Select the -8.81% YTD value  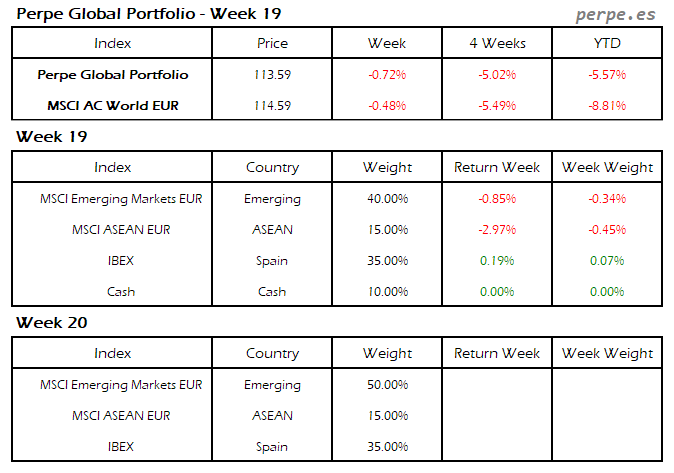[x=608, y=106]
